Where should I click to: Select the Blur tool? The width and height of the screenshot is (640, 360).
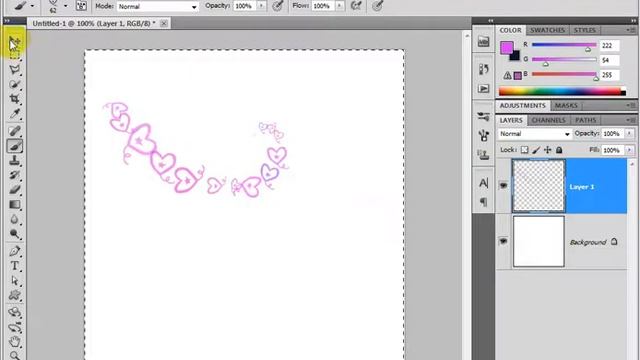[15, 220]
